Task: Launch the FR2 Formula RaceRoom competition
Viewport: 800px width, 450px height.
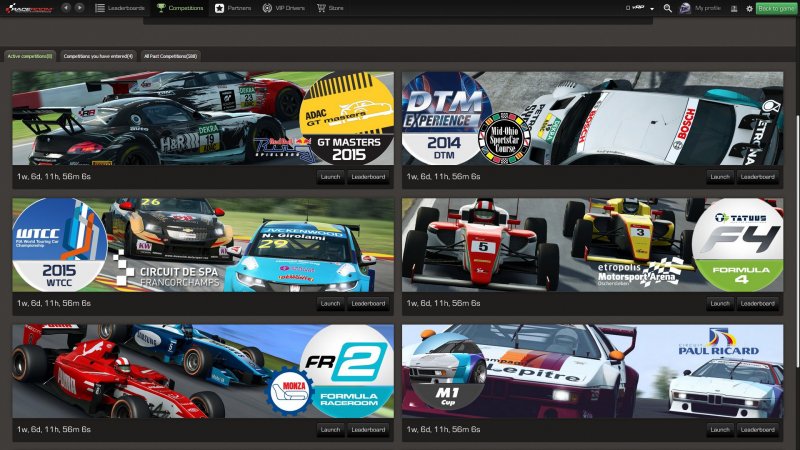Action: (330, 430)
